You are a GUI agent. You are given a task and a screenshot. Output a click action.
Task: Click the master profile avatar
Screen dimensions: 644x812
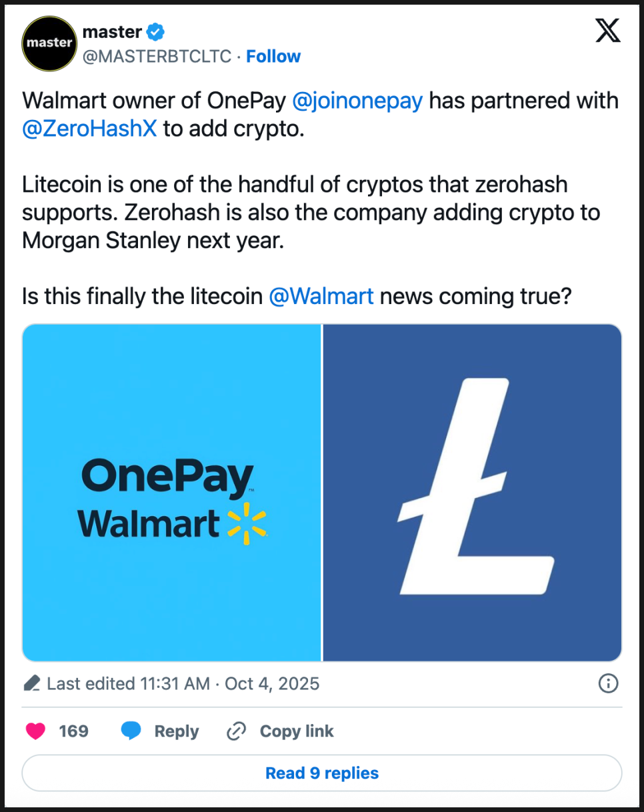[x=47, y=44]
